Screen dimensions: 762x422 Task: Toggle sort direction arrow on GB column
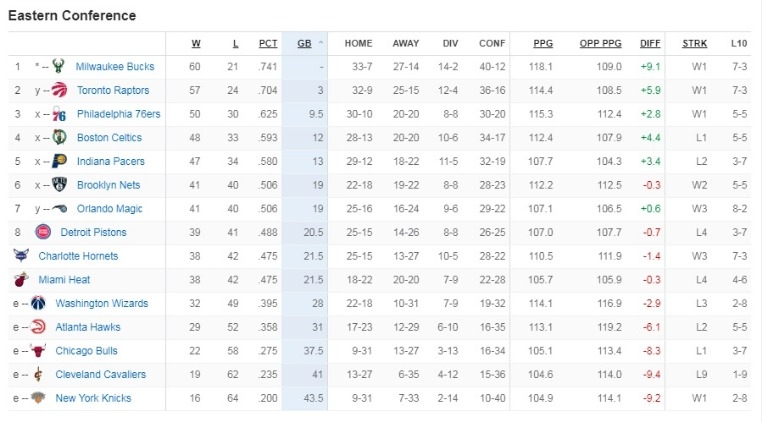pyautogui.click(x=320, y=44)
